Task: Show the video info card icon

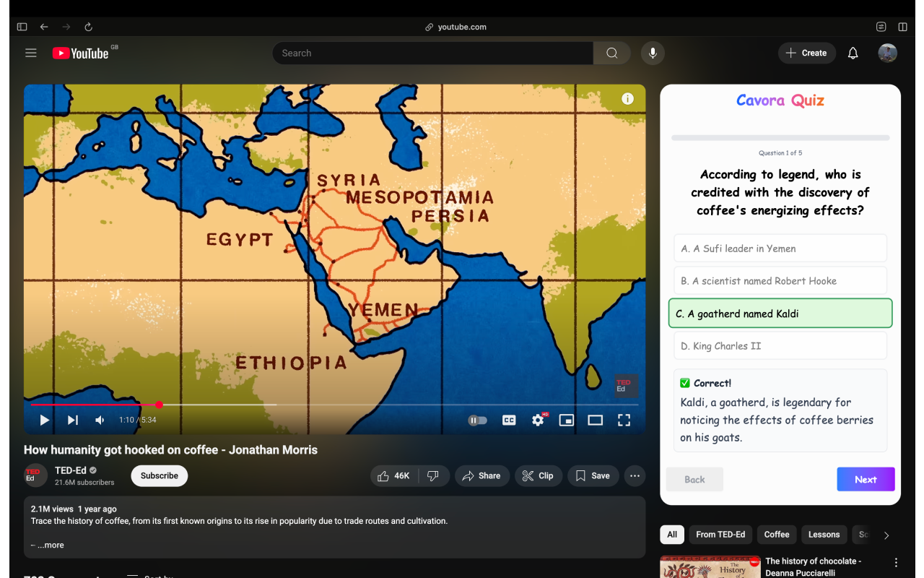Action: coord(627,99)
